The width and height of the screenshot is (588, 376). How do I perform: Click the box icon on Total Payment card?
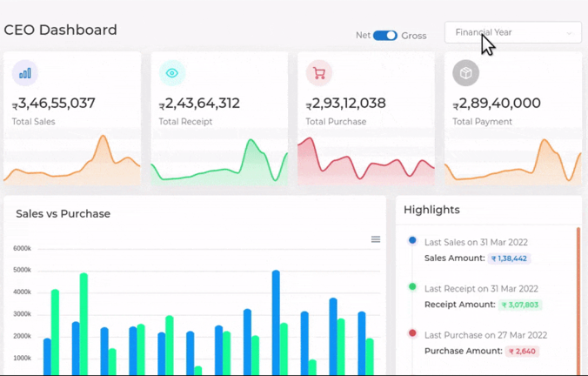pyautogui.click(x=466, y=73)
